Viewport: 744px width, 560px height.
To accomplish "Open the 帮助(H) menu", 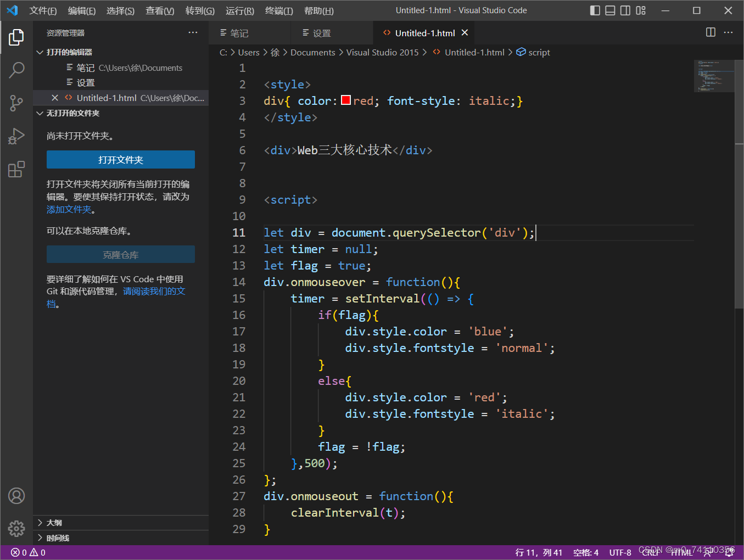I will coord(318,10).
